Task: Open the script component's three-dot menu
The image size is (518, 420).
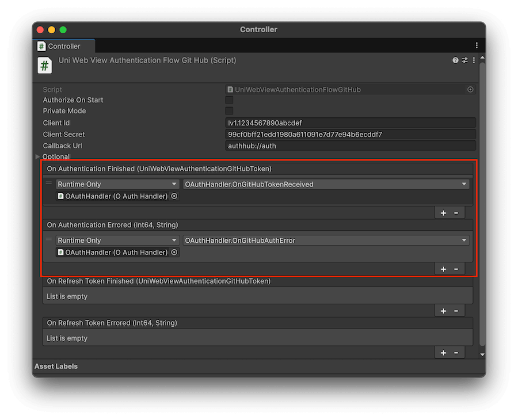Action: tap(474, 60)
